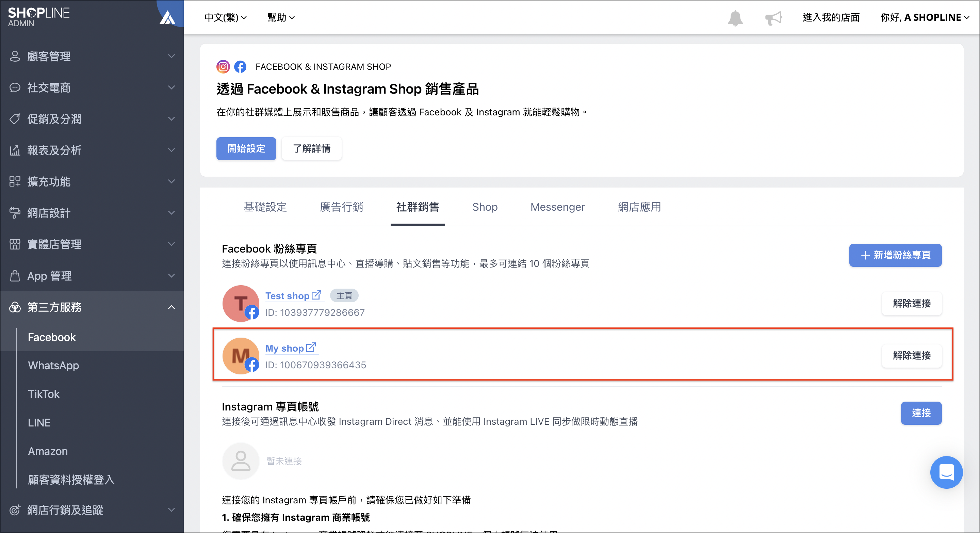The width and height of the screenshot is (980, 533).
Task: Expand the 社交電商 sidebar section
Action: point(92,87)
